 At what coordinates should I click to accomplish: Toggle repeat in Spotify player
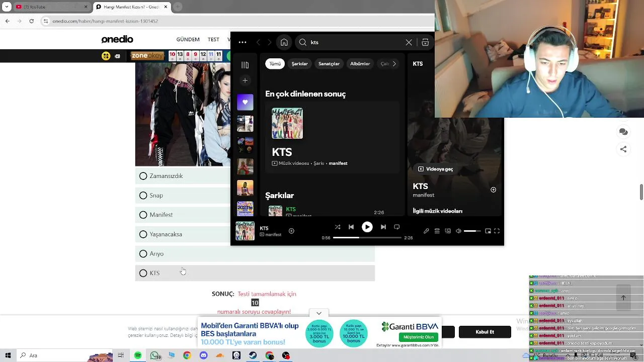(x=396, y=227)
